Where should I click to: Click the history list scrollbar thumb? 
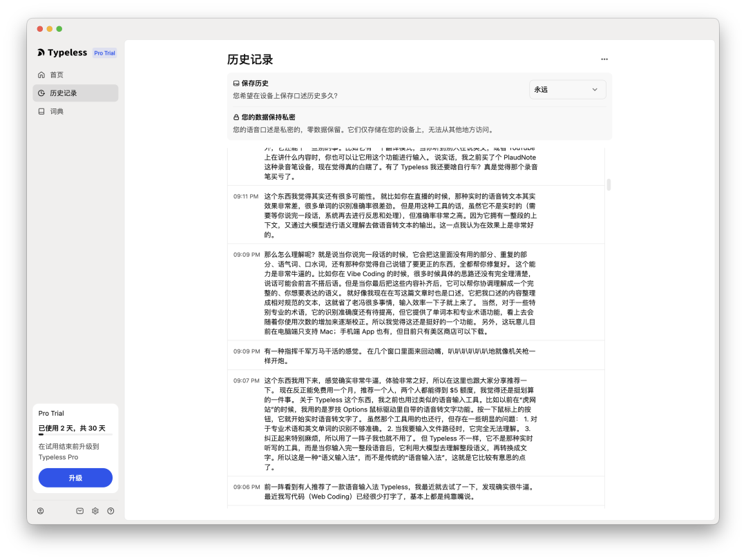coord(609,184)
